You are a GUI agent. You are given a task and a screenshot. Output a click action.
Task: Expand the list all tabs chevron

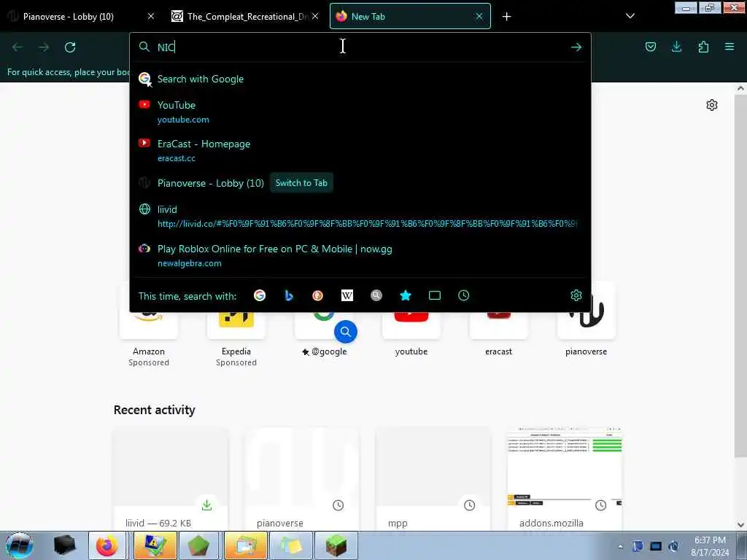coord(630,16)
